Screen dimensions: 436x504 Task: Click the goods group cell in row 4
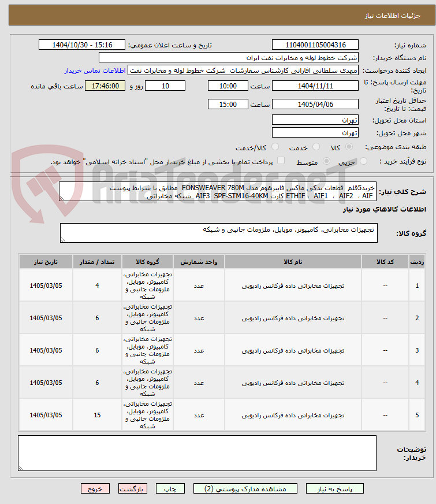(x=147, y=383)
